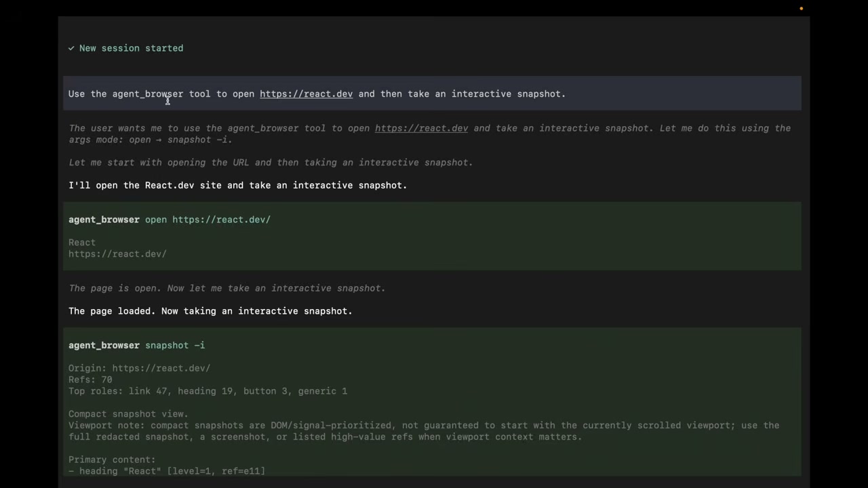
Task: Click "The page loaded. Now taking" message
Action: [210, 311]
